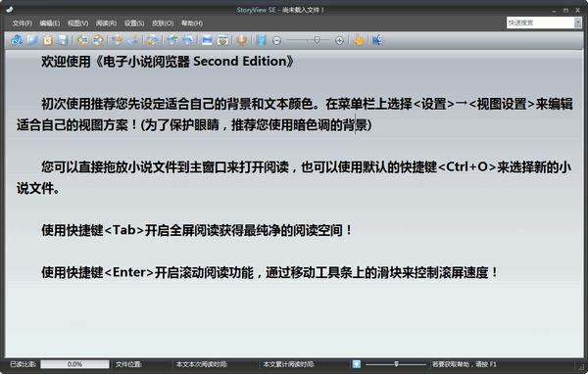588x374 pixels.
Task: Click the 已读比率 status bar label
Action: coord(24,364)
